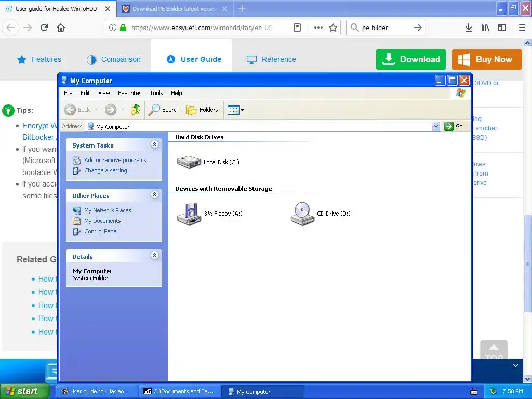This screenshot has height=399, width=532.
Task: Click browser back arrow
Action: click(x=10, y=28)
